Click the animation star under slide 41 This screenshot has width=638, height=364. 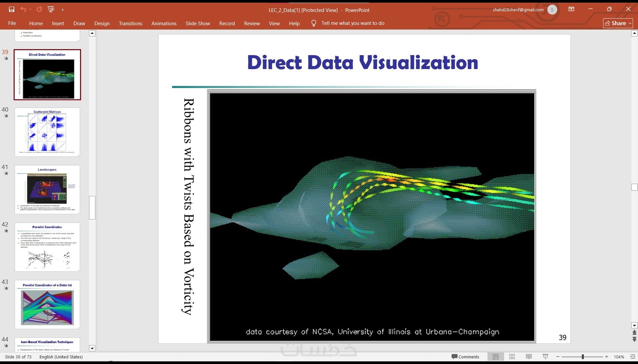point(6,173)
